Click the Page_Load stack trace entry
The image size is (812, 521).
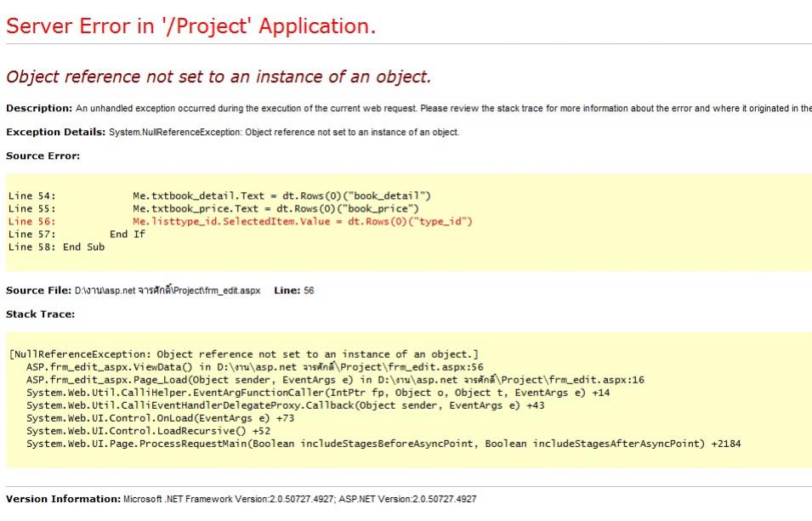(x=335, y=379)
